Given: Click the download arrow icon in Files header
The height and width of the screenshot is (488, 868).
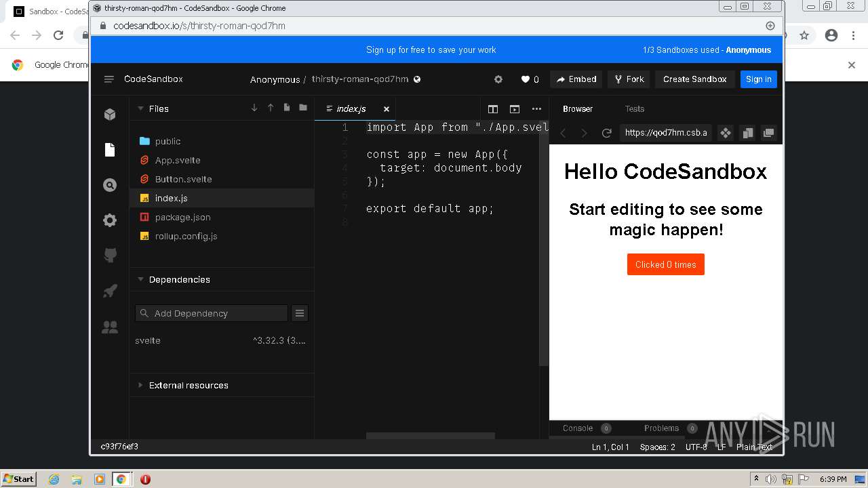Looking at the screenshot, I should coord(254,108).
